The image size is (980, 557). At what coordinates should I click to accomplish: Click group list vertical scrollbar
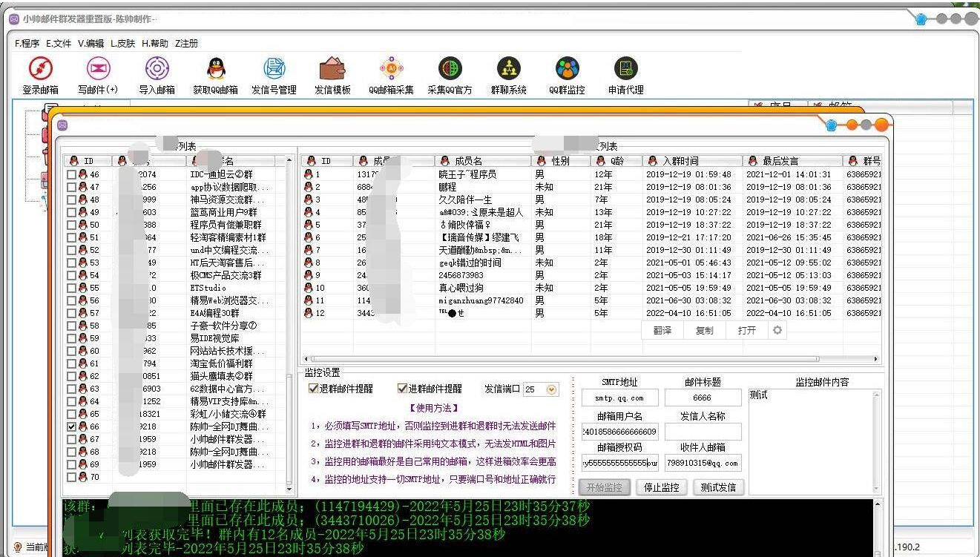point(290,326)
